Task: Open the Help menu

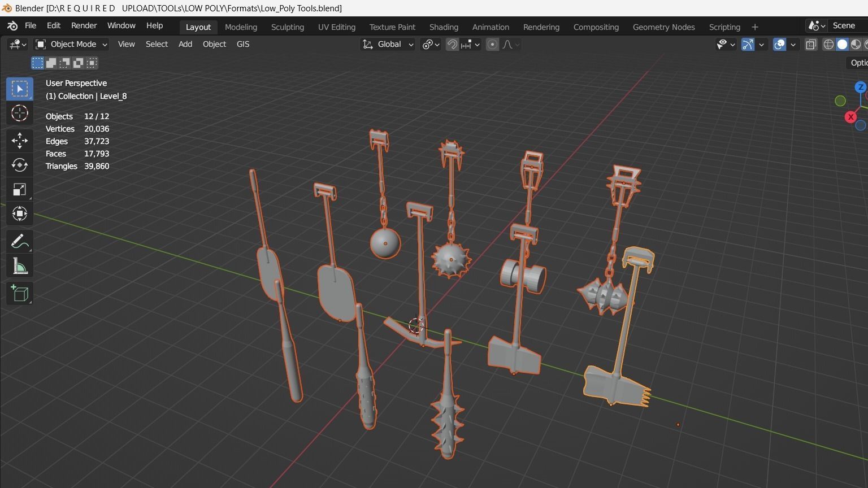Action: (x=154, y=26)
